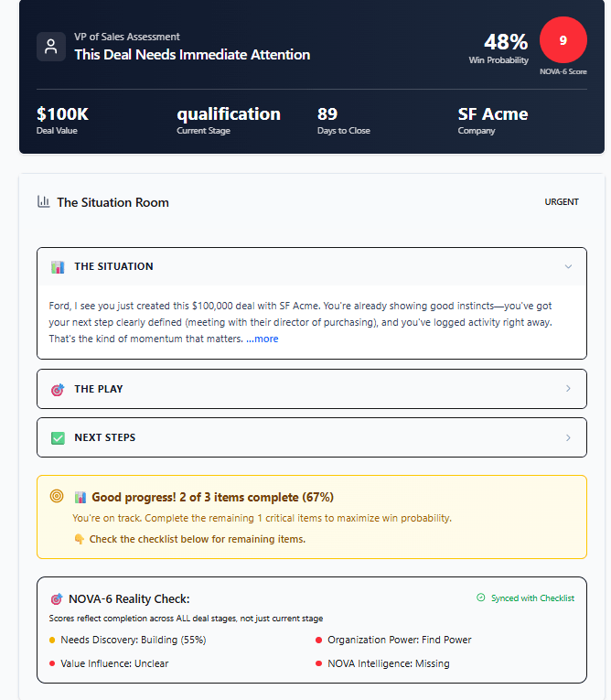Click the green checkmark icon beside Next Steps

coord(58,438)
